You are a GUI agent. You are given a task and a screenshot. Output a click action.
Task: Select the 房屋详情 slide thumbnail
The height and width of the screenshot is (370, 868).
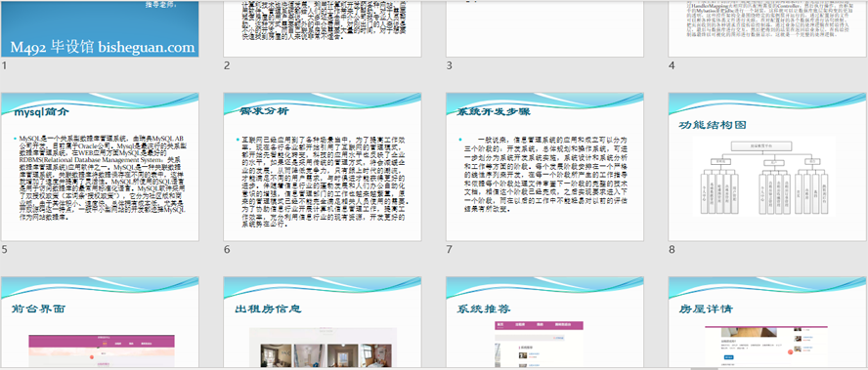coord(767,322)
